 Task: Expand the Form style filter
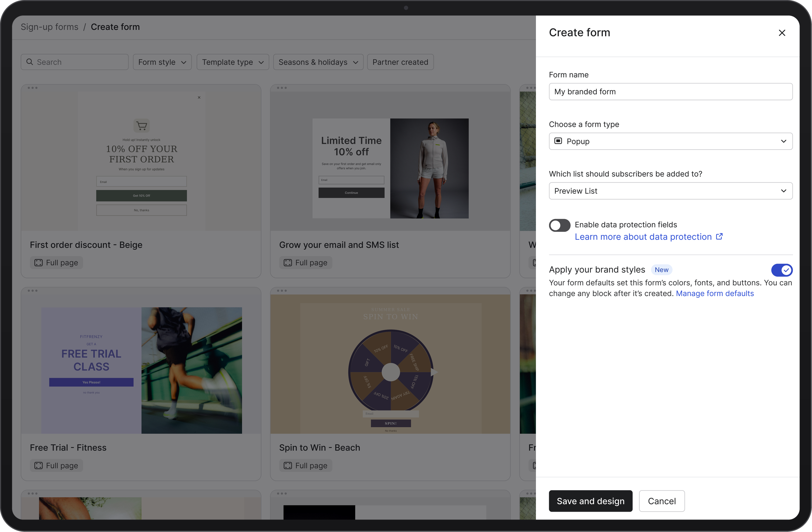[162, 62]
